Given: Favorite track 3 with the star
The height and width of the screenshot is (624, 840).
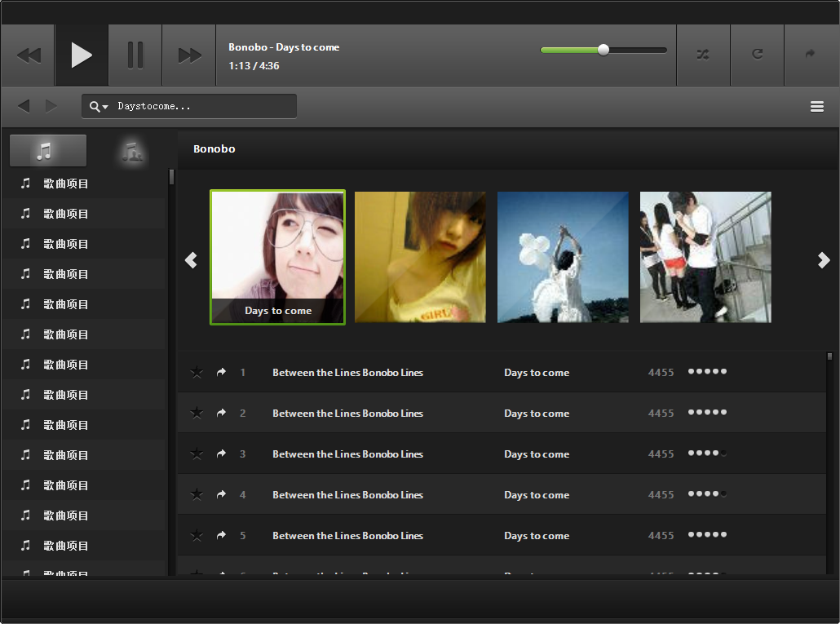Looking at the screenshot, I should coord(197,454).
